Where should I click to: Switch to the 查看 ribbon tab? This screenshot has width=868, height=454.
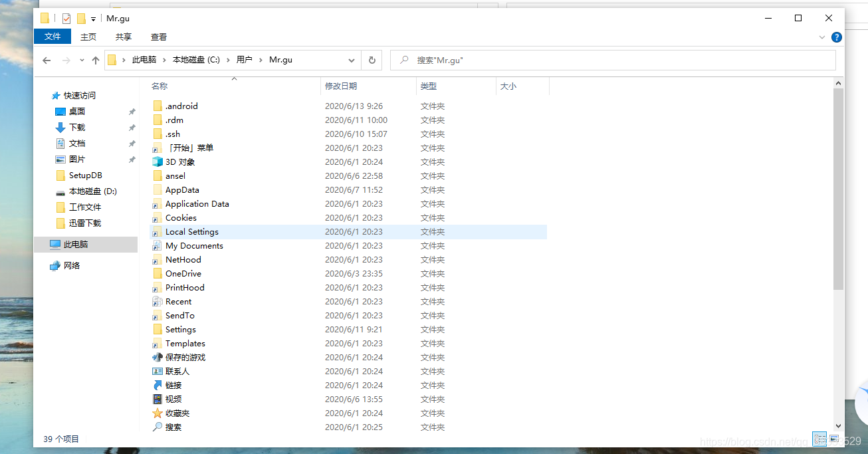(159, 37)
